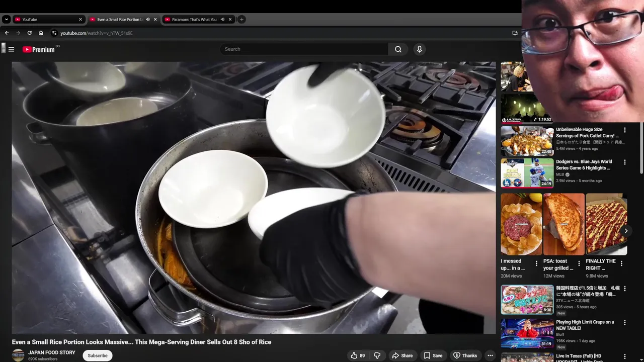Play Dodgers vs. Blue Jays Game 6 thumbnail
Image resolution: width=644 pixels, height=362 pixels.
[x=527, y=173]
